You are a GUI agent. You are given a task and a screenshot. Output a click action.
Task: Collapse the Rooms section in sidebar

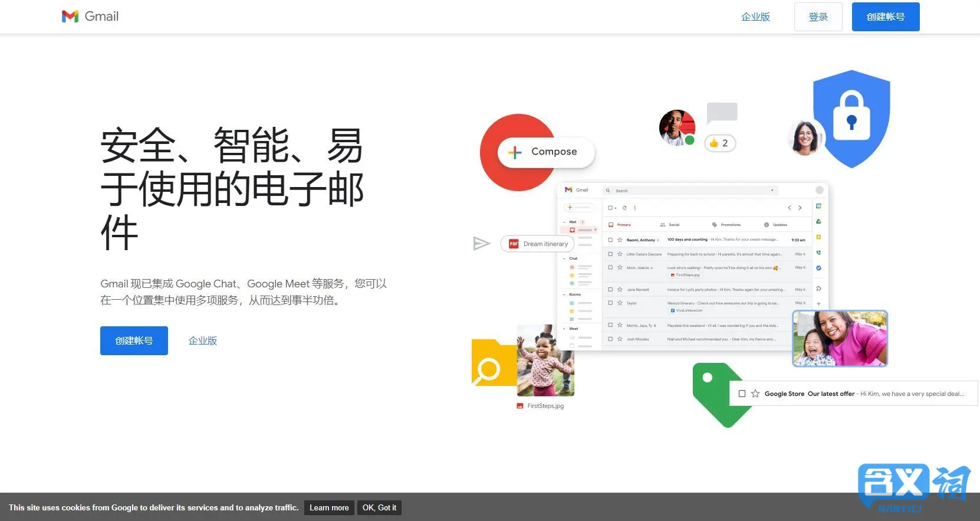tap(564, 294)
